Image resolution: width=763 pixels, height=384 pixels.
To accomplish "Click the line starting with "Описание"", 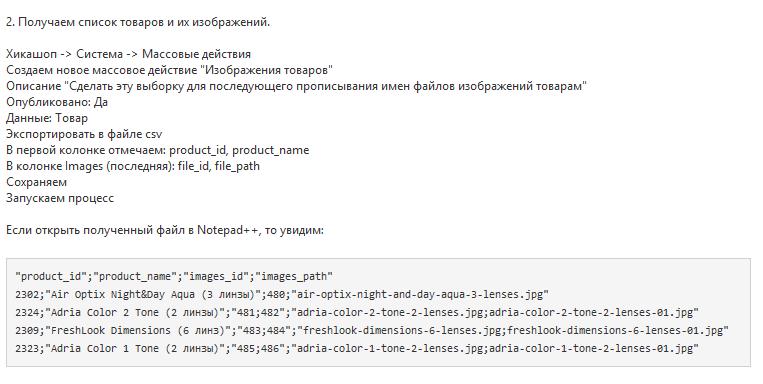I will click(x=296, y=86).
